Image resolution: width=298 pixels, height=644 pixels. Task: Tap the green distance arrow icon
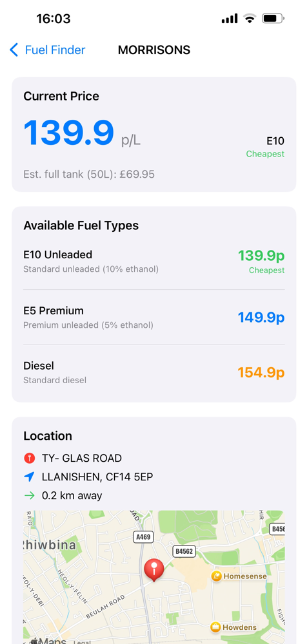coord(29,496)
